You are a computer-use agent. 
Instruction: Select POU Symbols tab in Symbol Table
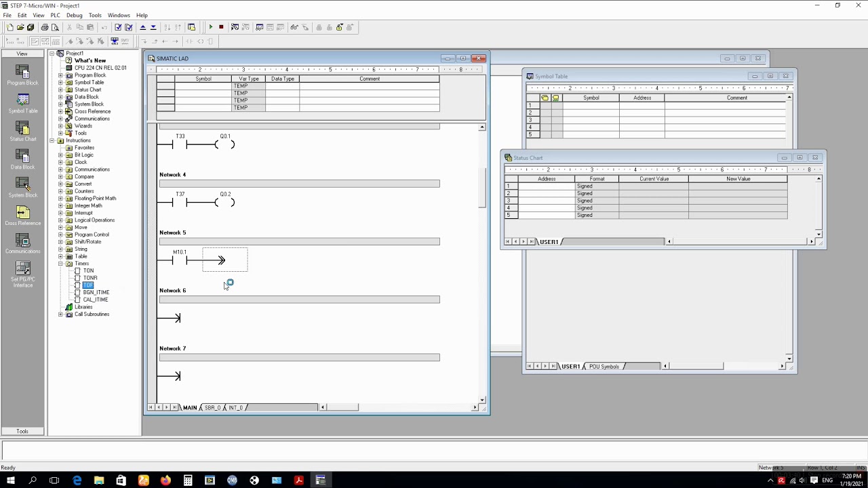click(604, 367)
